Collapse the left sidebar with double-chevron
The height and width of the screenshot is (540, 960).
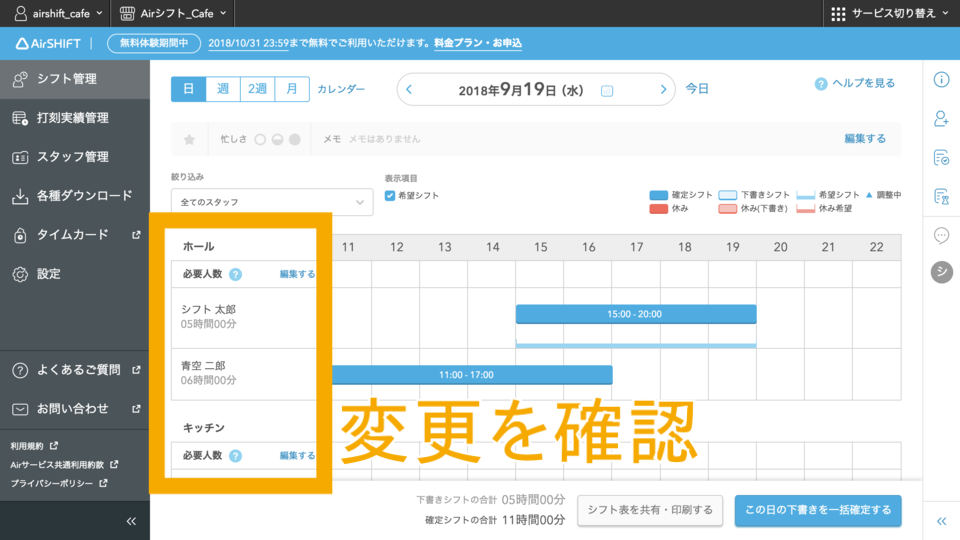(131, 521)
